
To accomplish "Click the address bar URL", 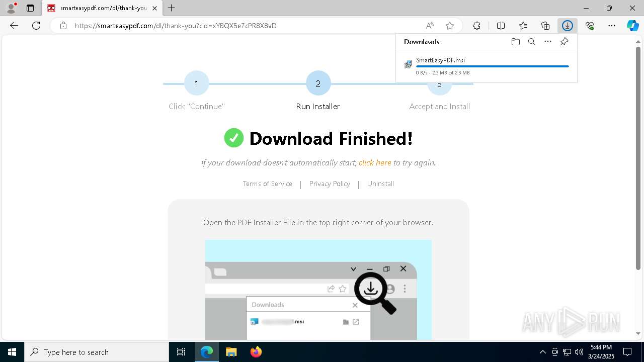I will point(176,26).
